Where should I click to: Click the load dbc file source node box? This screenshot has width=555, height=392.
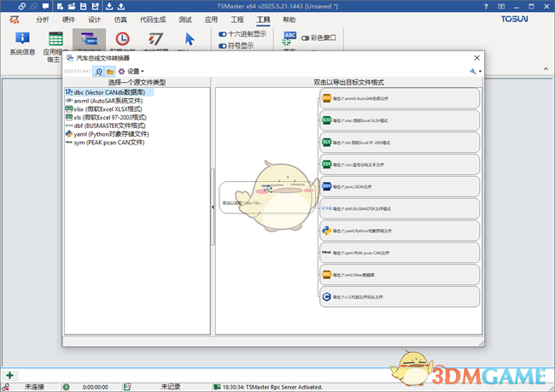click(x=267, y=197)
